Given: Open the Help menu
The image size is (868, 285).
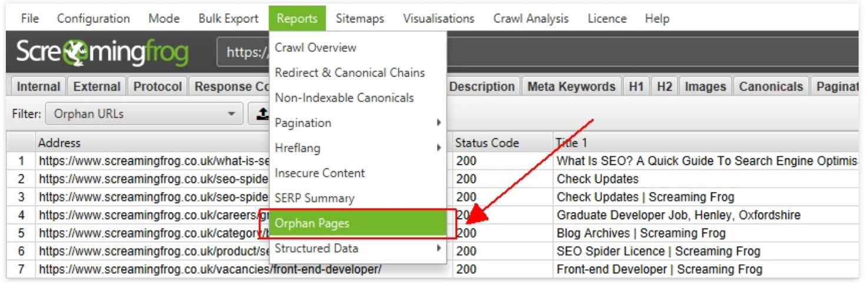Looking at the screenshot, I should point(657,18).
